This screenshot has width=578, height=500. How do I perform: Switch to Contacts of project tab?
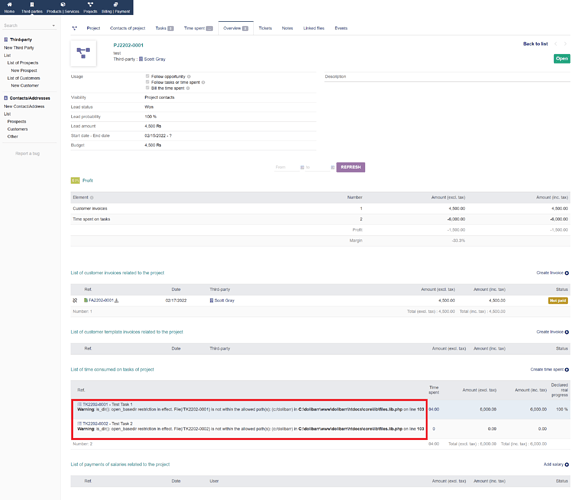(128, 28)
